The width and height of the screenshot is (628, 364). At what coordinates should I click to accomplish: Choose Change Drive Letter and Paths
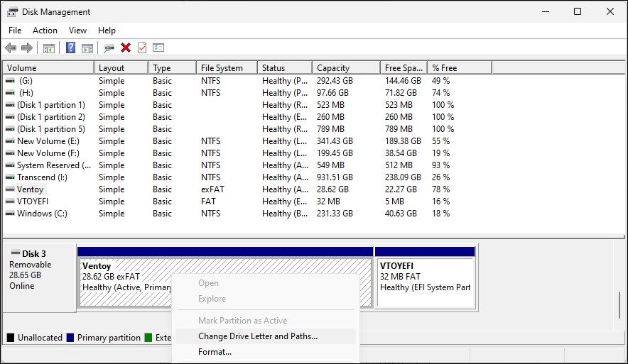[x=258, y=336]
